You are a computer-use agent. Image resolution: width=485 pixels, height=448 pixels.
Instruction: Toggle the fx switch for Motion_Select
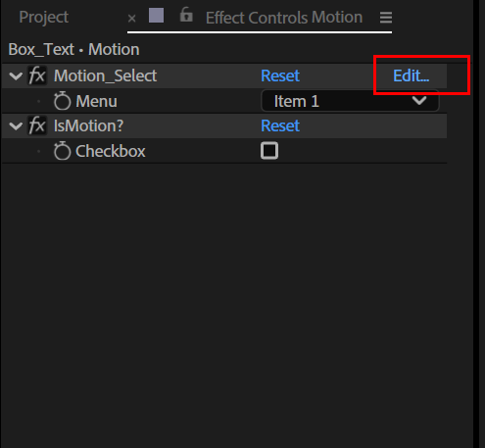coord(37,75)
